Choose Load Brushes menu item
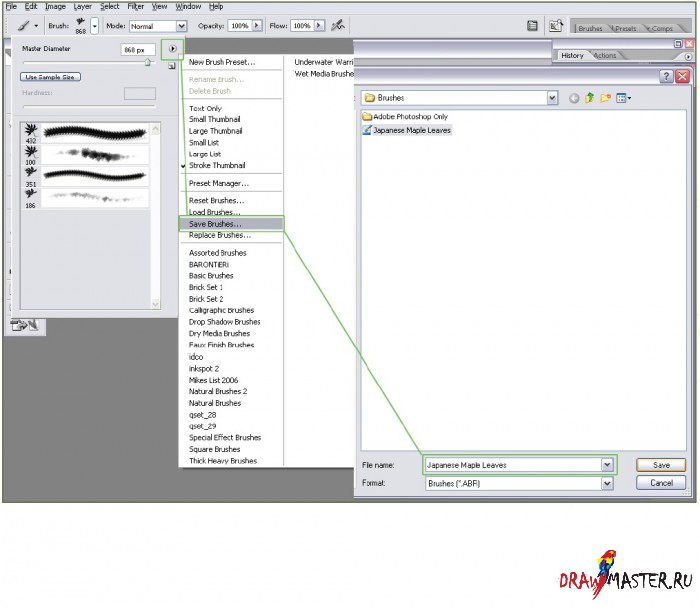 (x=214, y=212)
